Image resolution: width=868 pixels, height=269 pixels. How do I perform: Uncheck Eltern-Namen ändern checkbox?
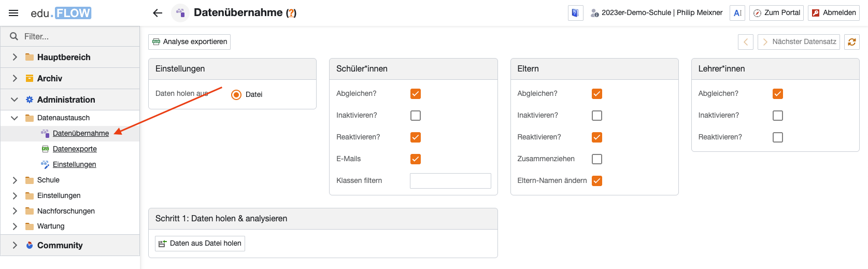click(x=597, y=181)
